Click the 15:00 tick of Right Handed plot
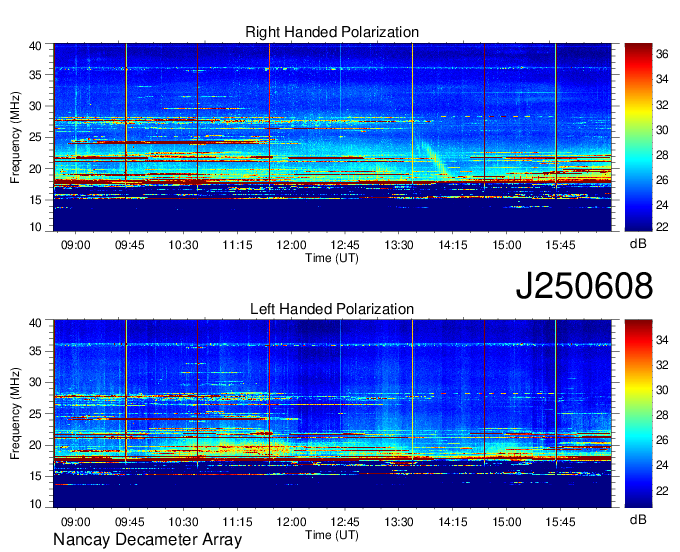Viewport: 680px width, 552px height. pyautogui.click(x=507, y=245)
